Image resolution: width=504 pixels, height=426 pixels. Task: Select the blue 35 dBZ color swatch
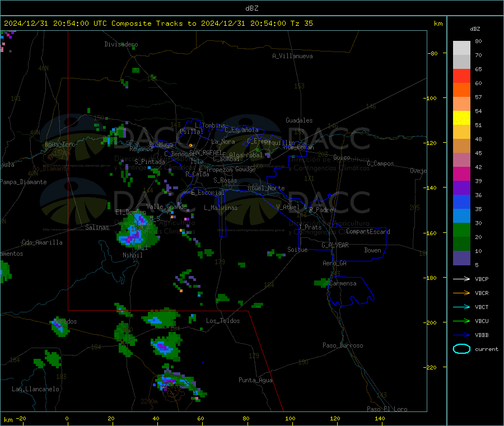[x=461, y=202]
